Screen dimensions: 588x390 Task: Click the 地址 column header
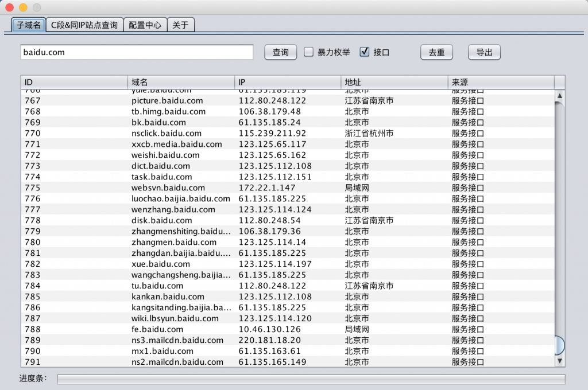(x=394, y=83)
